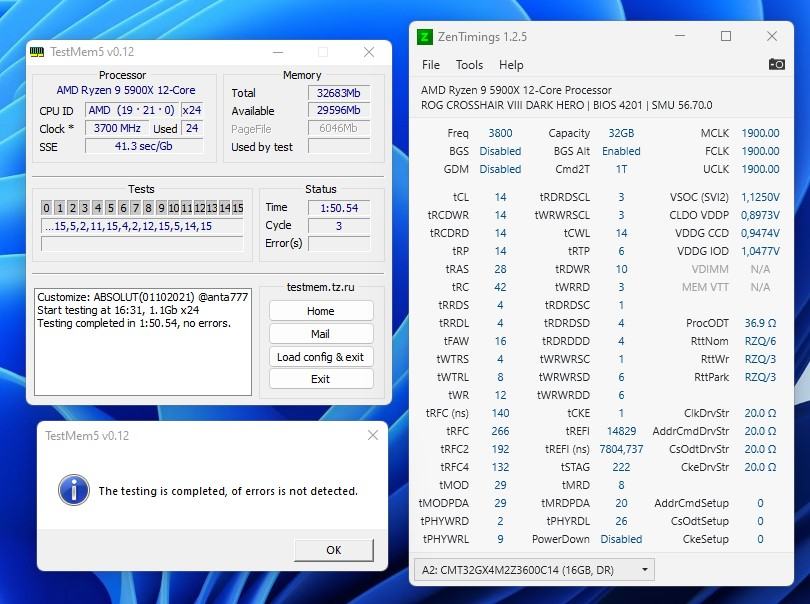Screen dimensions: 810x604
Task: Click the Exit button in TestMem5
Action: [321, 379]
